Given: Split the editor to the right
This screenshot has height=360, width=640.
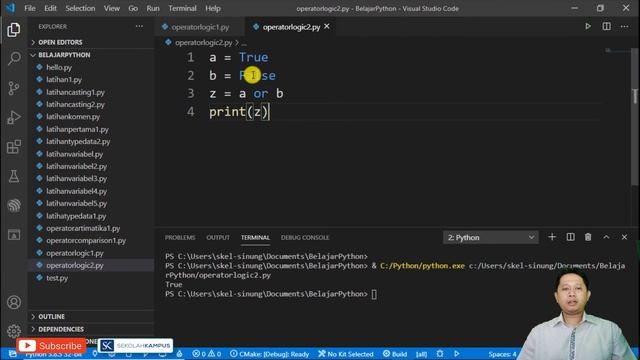Looking at the screenshot, I should [x=607, y=27].
